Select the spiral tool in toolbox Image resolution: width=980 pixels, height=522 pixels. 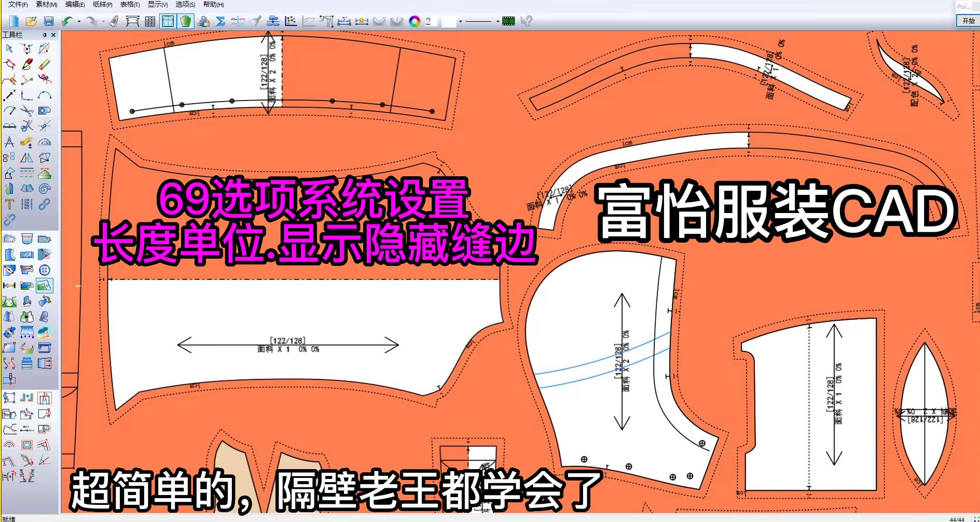click(x=45, y=189)
